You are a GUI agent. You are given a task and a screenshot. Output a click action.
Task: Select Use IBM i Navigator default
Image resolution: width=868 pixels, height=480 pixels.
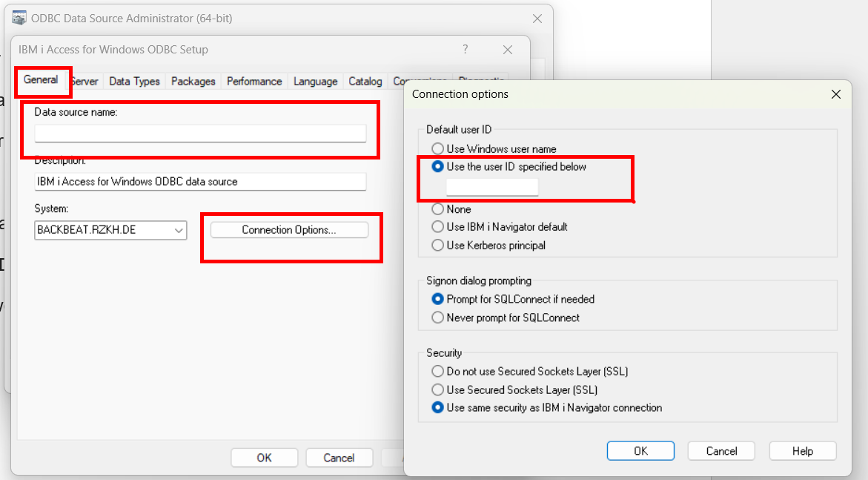[x=439, y=227]
